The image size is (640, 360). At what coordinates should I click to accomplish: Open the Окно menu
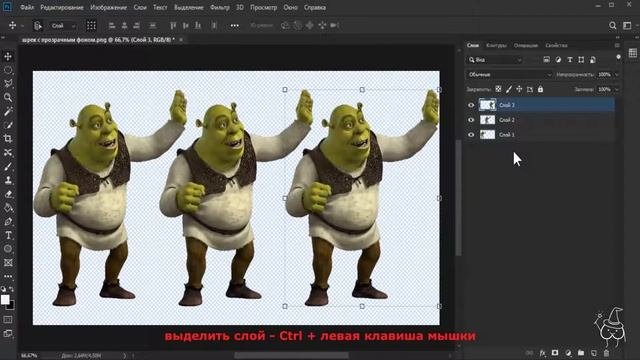coord(290,7)
